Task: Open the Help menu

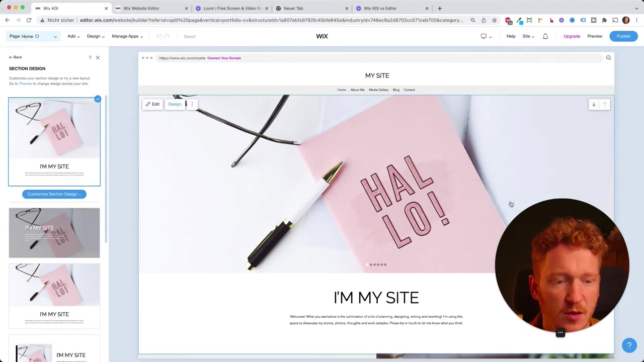Action: (511, 36)
